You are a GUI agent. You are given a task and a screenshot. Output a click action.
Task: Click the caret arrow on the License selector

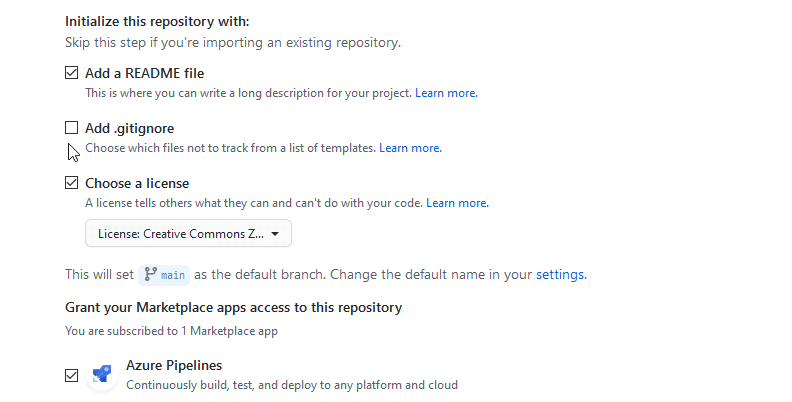(x=275, y=234)
